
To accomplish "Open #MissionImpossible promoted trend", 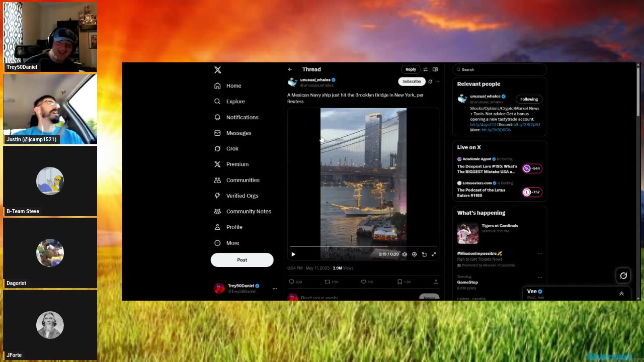I will point(479,253).
